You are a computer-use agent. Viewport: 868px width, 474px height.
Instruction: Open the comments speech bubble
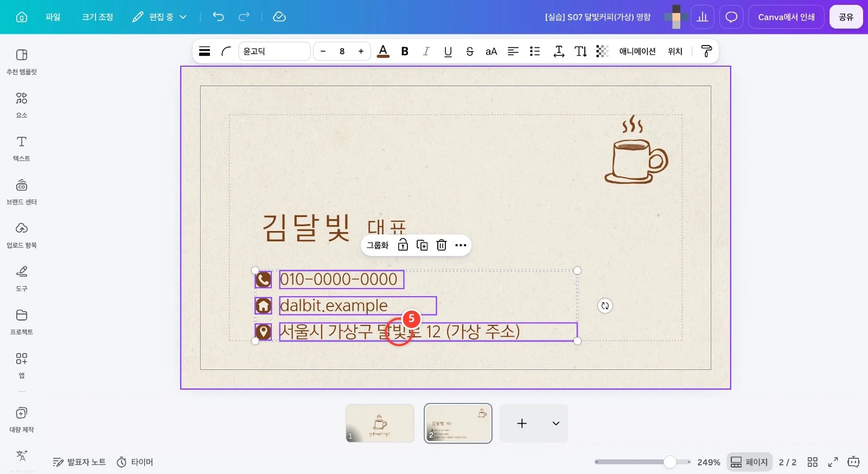(x=731, y=17)
